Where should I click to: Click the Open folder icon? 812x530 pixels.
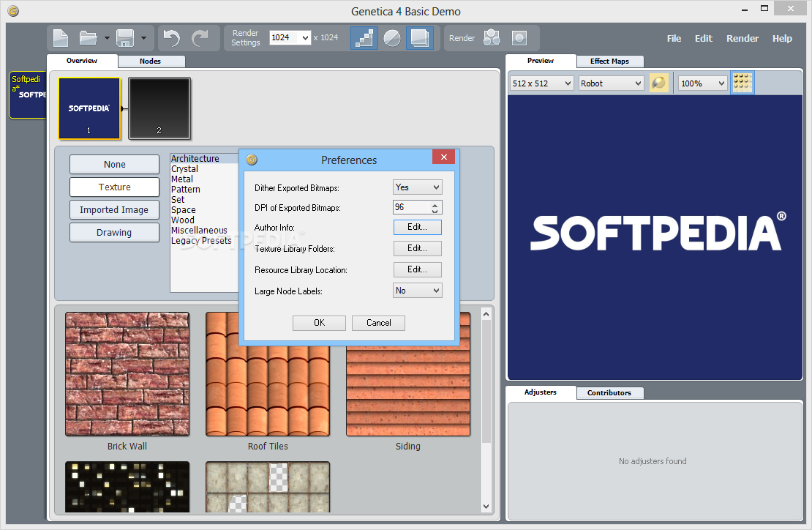88,38
